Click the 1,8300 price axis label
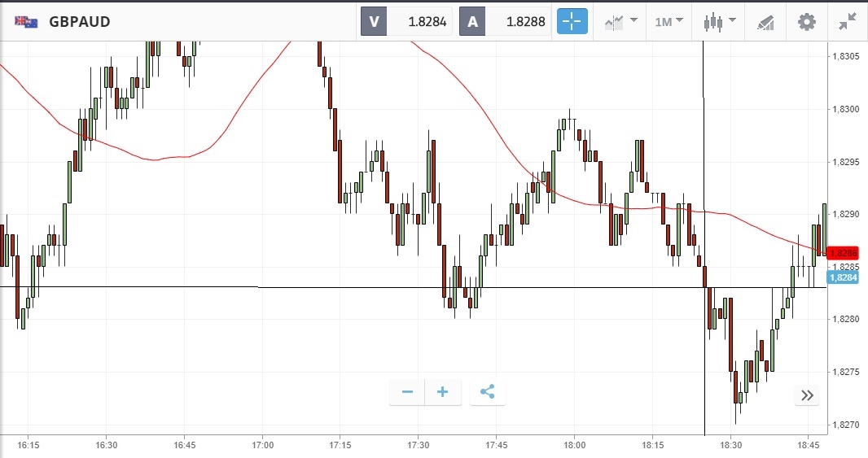The image size is (868, 458). pyautogui.click(x=844, y=109)
